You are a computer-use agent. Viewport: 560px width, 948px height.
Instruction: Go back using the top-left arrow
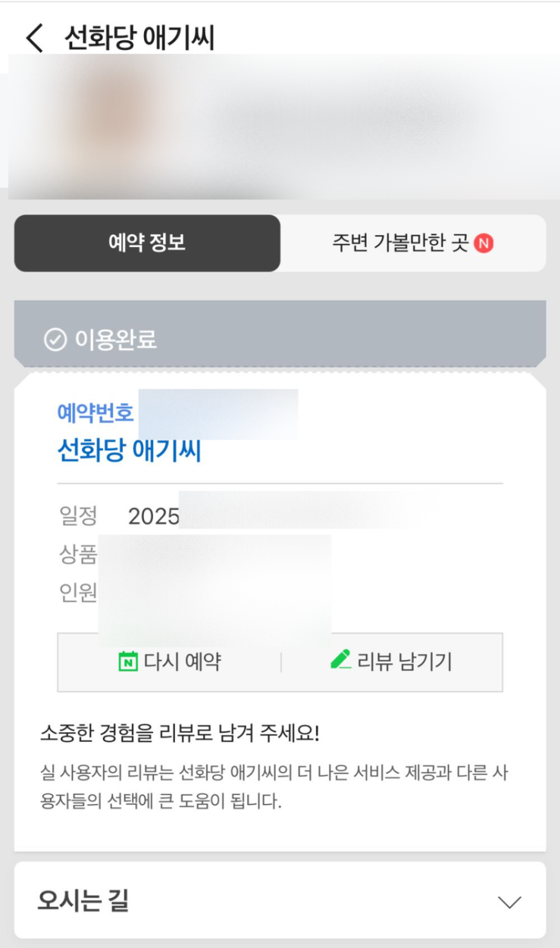pos(35,38)
